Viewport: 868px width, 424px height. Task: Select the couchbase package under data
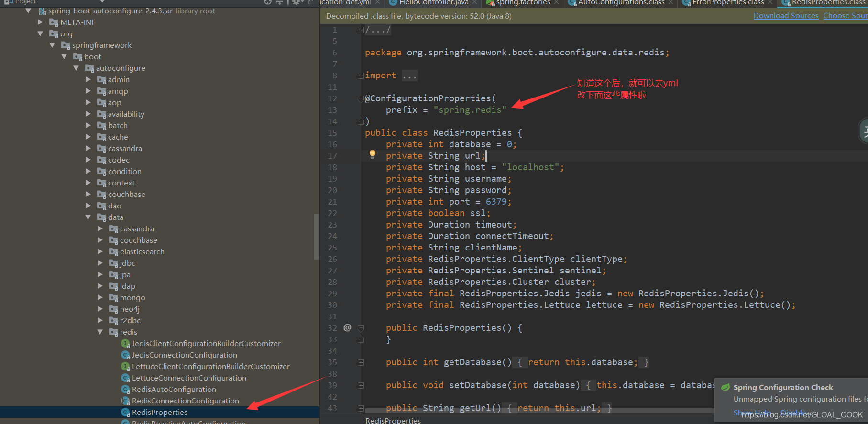[x=139, y=240]
